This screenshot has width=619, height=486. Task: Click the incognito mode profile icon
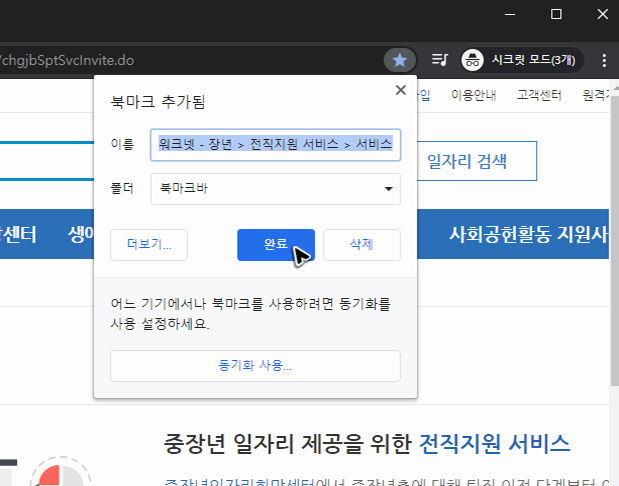[473, 60]
